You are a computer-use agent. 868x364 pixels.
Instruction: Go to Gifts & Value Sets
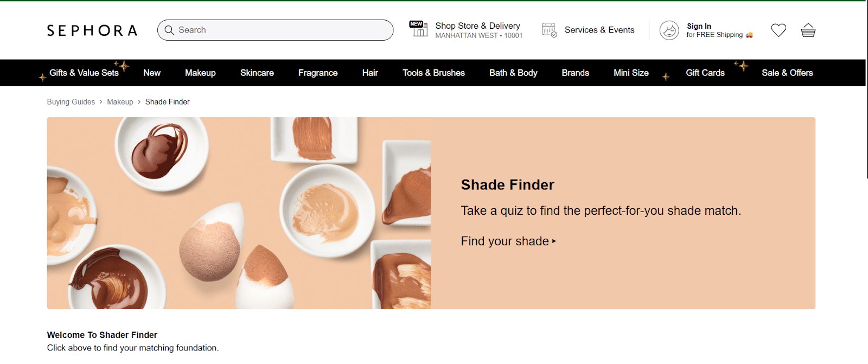[x=84, y=73]
